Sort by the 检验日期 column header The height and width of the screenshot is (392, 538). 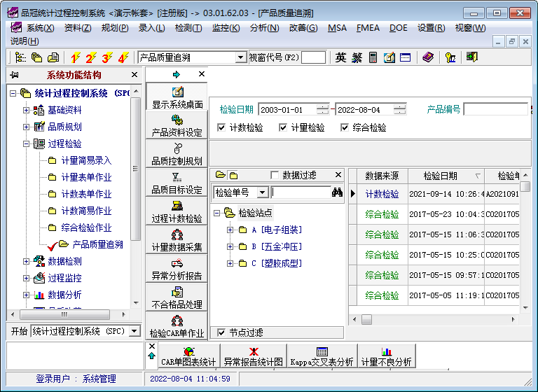[446, 176]
